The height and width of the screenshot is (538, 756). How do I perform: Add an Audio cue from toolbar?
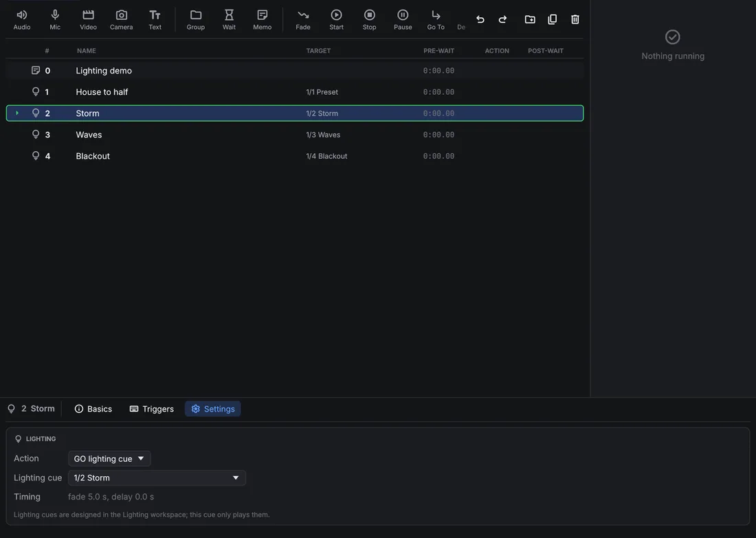pos(22,20)
